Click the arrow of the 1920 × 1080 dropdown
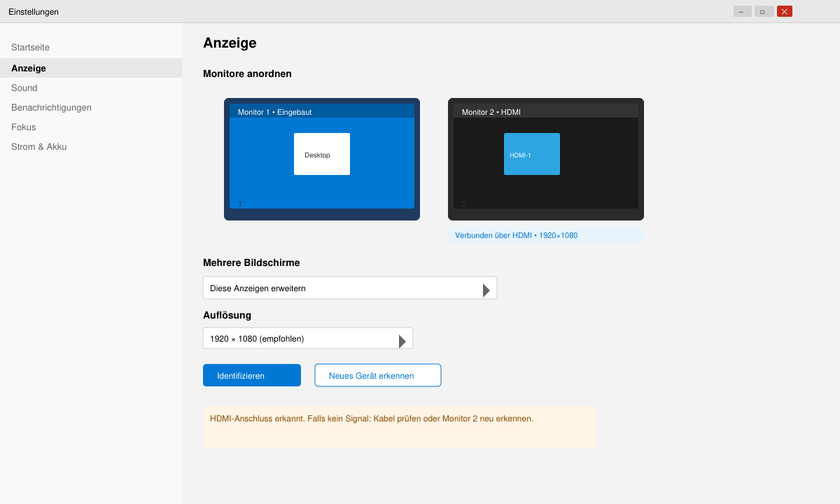The width and height of the screenshot is (840, 504). [x=402, y=341]
